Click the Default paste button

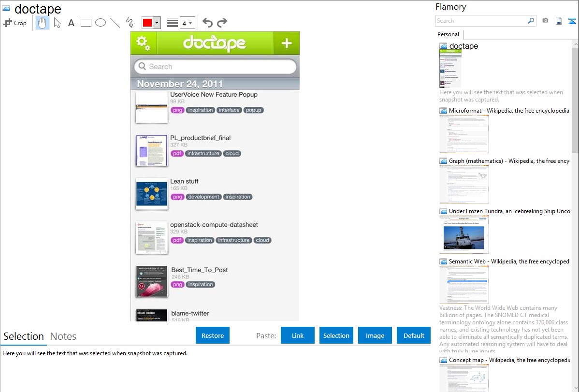414,335
